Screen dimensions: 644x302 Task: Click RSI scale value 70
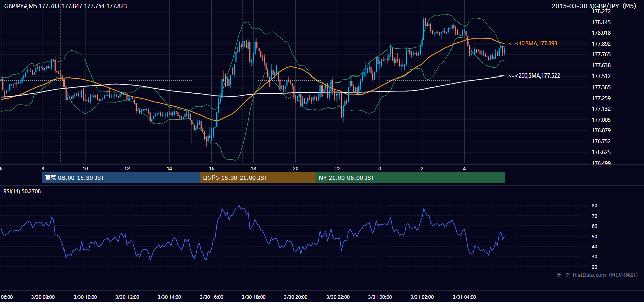click(595, 216)
